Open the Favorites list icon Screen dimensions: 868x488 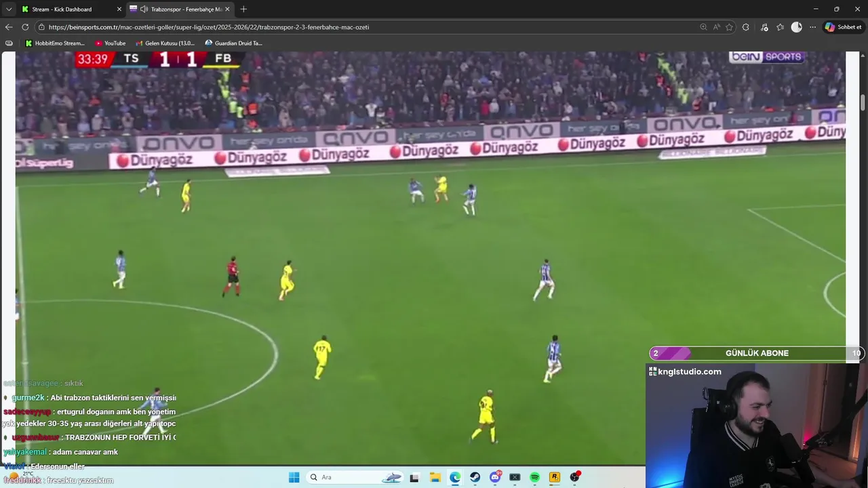[781, 27]
